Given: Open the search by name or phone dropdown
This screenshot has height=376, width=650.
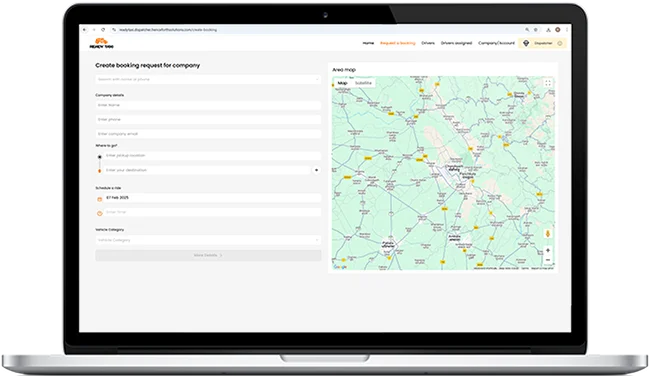Looking at the screenshot, I should (x=208, y=79).
